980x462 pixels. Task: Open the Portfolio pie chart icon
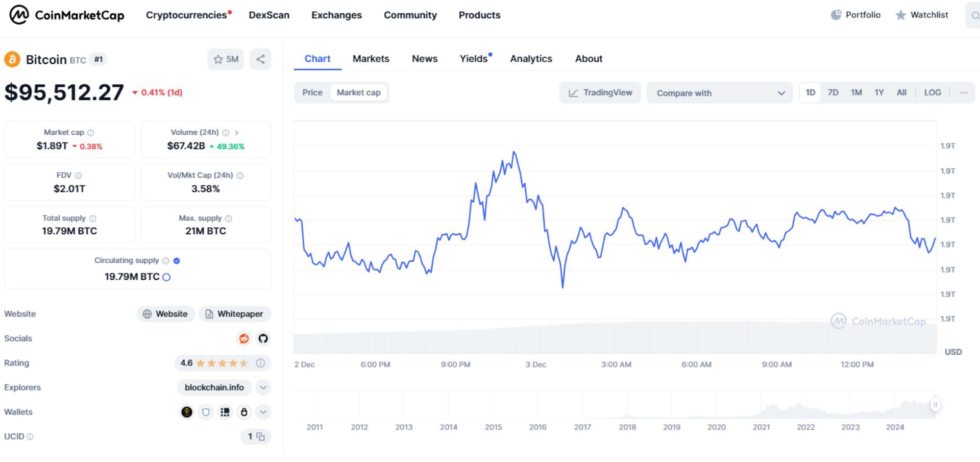point(836,15)
